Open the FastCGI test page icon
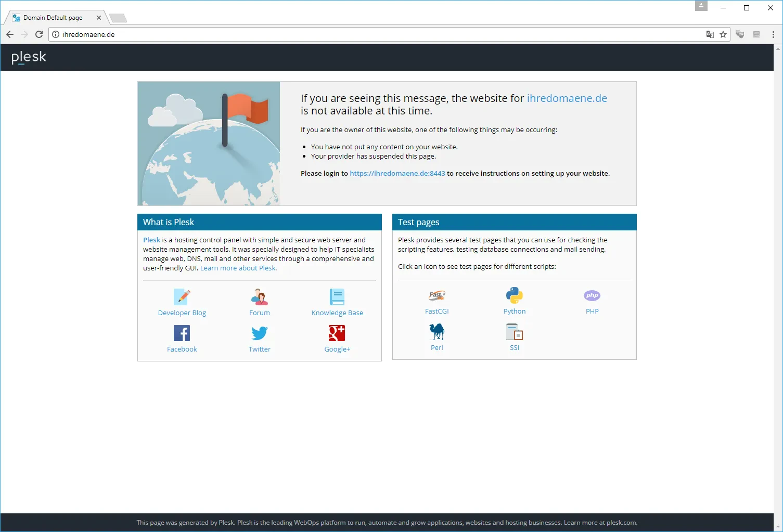Image resolution: width=783 pixels, height=532 pixels. pos(437,295)
